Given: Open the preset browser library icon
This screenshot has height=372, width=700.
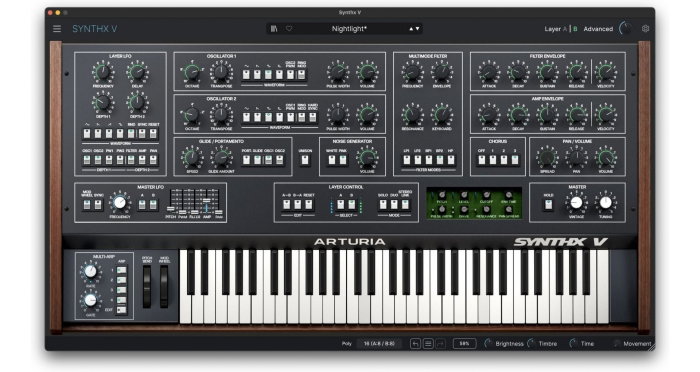Looking at the screenshot, I should pyautogui.click(x=274, y=29).
